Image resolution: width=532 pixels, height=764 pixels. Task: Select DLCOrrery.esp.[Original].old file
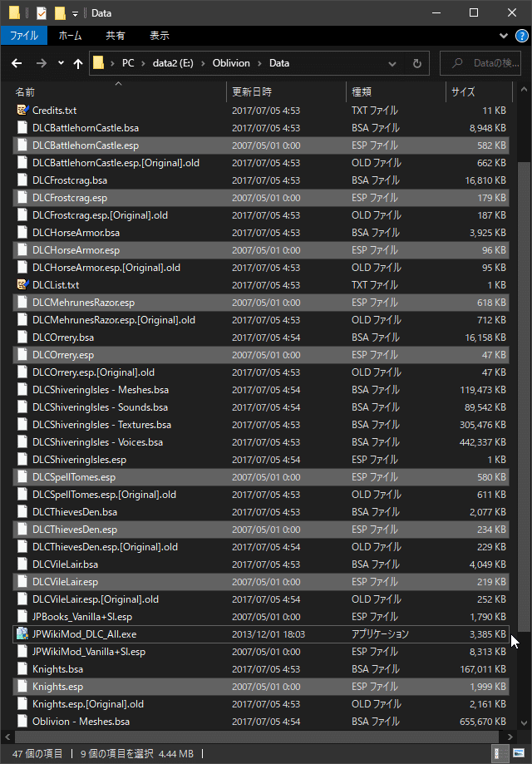(261, 372)
